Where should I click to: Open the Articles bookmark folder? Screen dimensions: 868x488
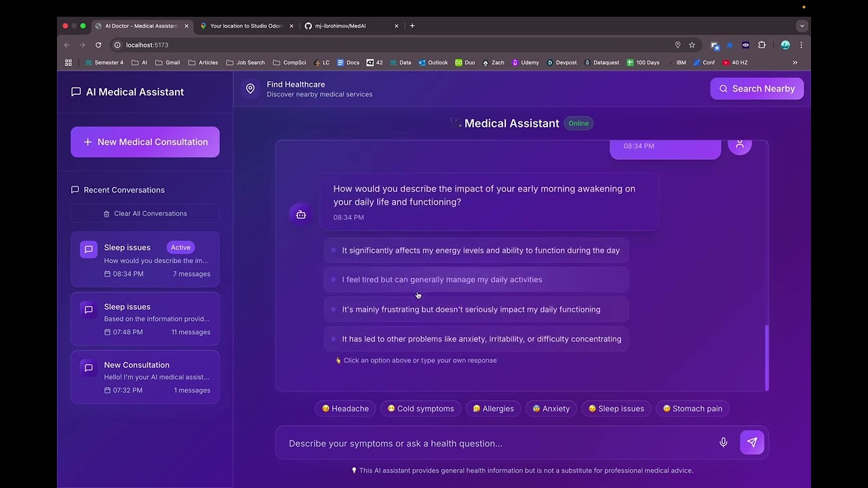click(x=203, y=62)
